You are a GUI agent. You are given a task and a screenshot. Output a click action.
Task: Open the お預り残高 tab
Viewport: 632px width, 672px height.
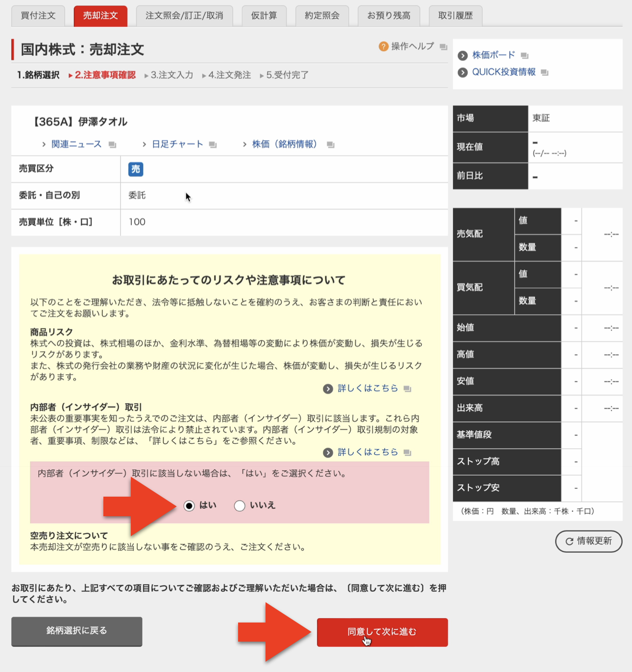389,16
